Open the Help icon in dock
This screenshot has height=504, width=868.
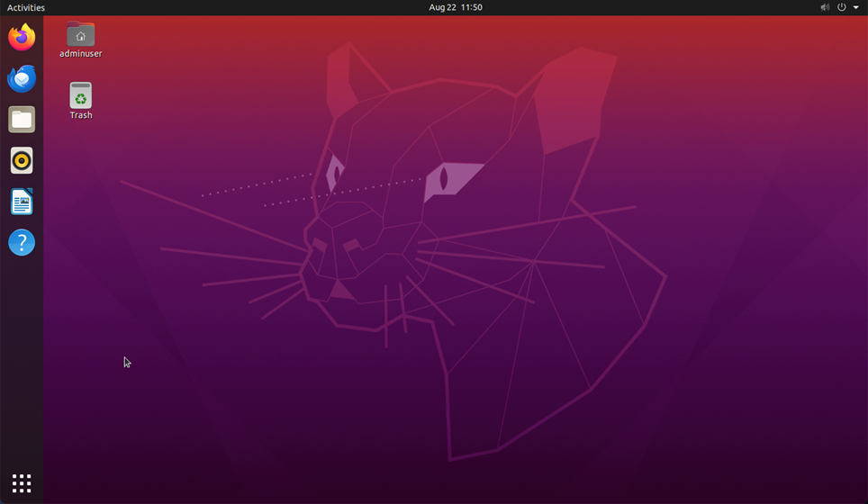[22, 242]
